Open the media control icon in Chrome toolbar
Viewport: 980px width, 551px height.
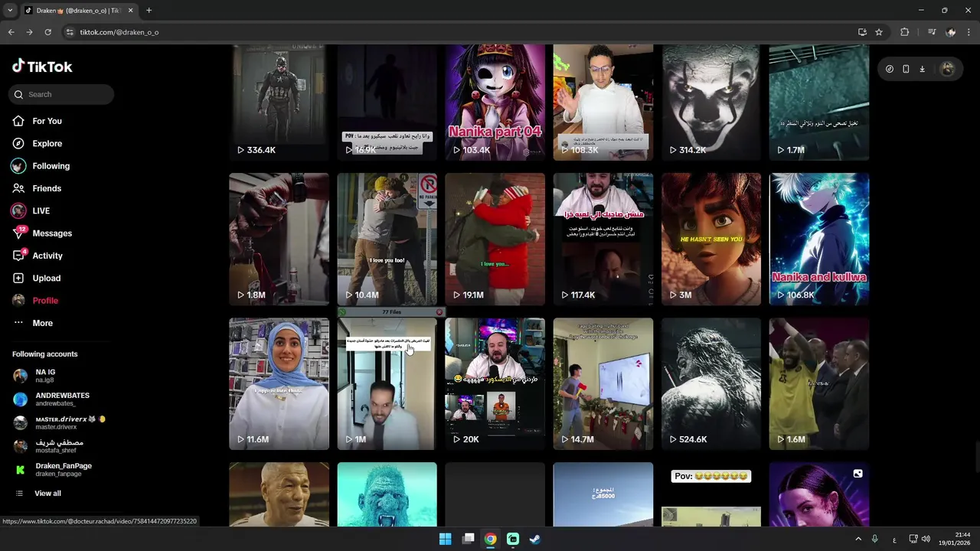tap(932, 32)
